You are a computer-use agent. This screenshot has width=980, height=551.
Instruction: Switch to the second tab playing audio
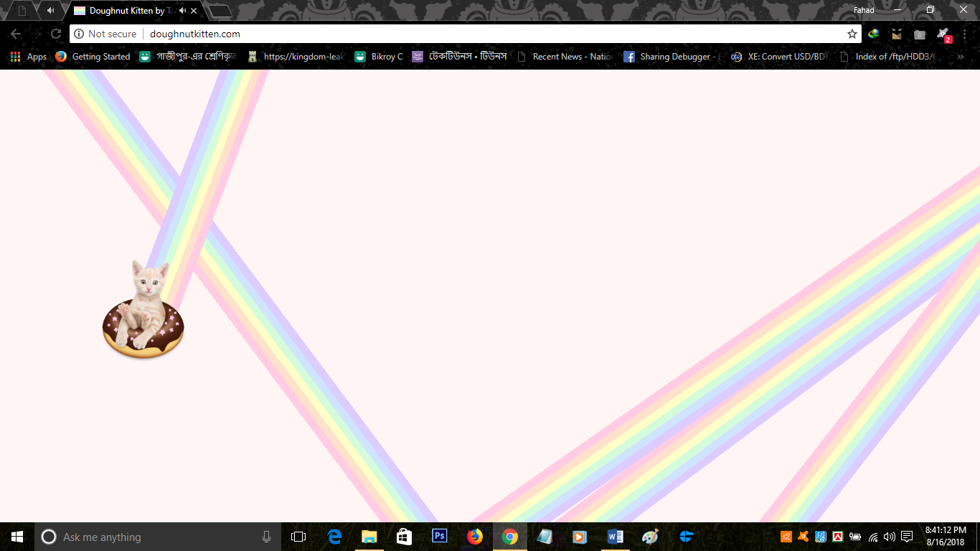[x=50, y=11]
